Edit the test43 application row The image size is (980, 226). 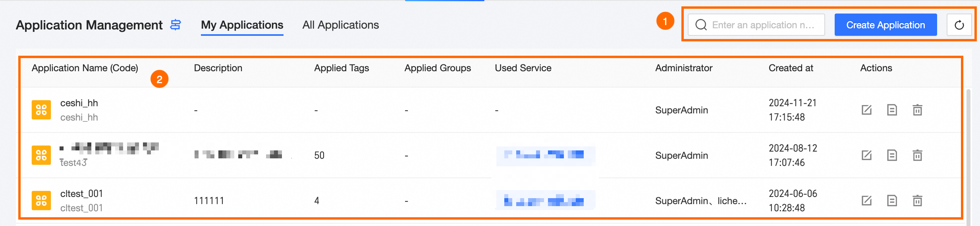(x=866, y=155)
